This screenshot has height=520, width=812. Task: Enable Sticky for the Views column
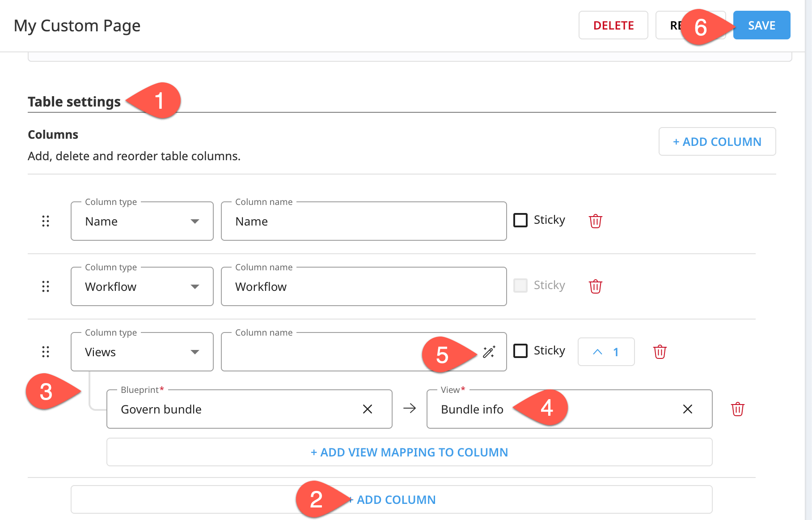(x=520, y=351)
